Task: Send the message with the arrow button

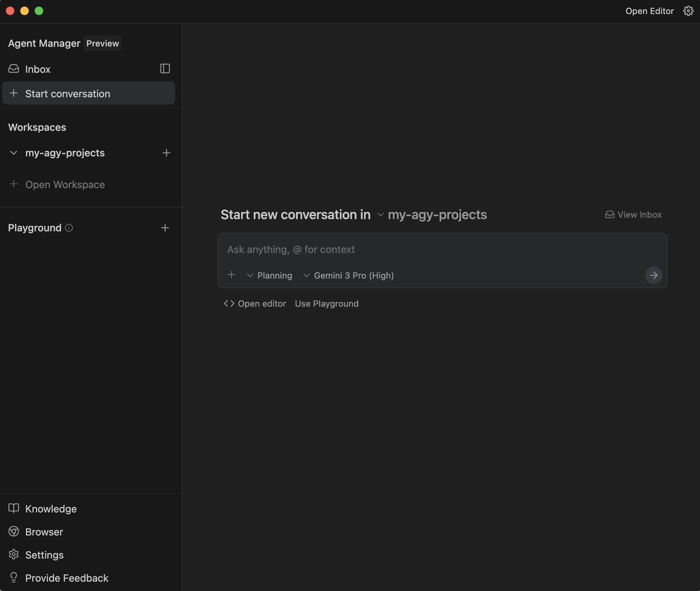Action: 654,275
